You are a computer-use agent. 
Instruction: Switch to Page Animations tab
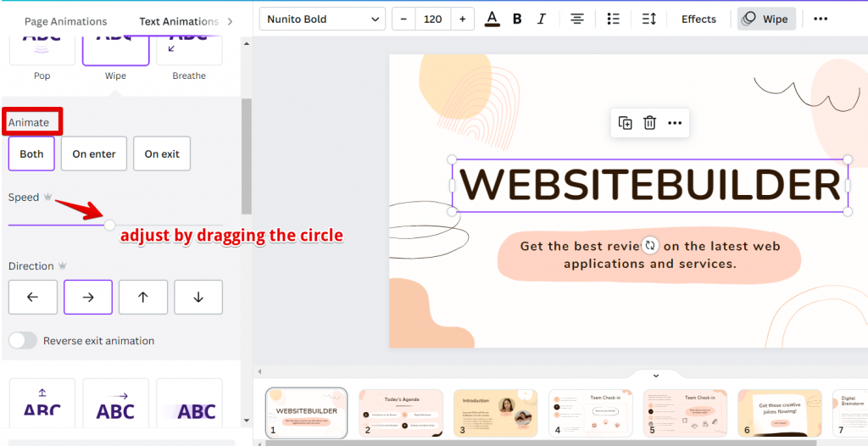pos(65,21)
